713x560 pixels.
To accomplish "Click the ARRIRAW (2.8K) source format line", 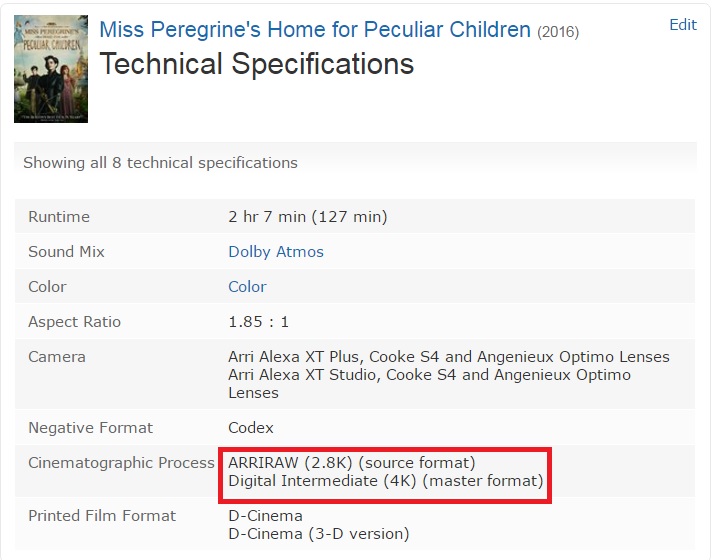I will (x=352, y=463).
